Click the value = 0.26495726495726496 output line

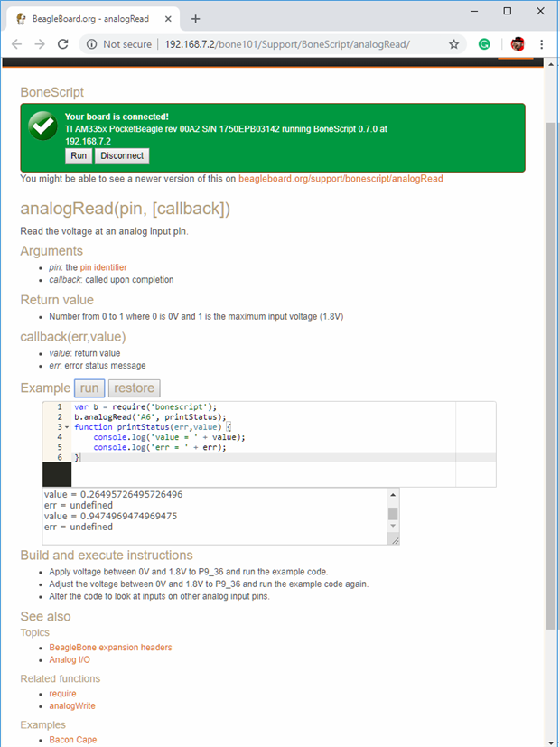[113, 494]
